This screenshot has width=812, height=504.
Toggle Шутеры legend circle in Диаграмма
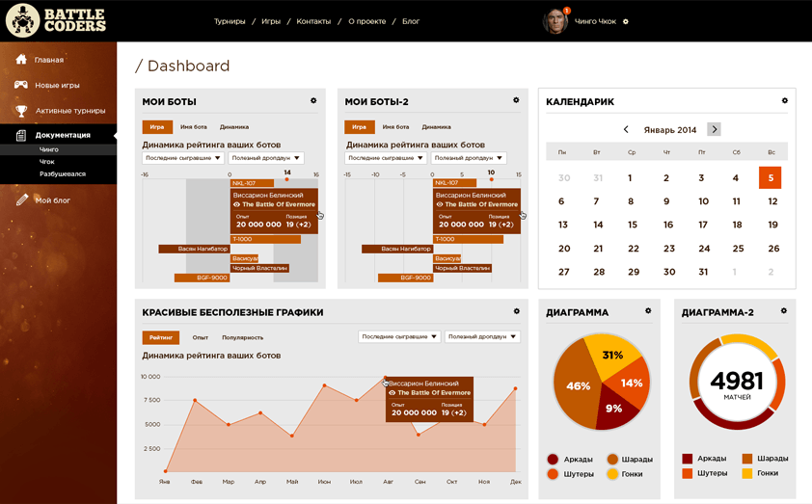(x=553, y=473)
